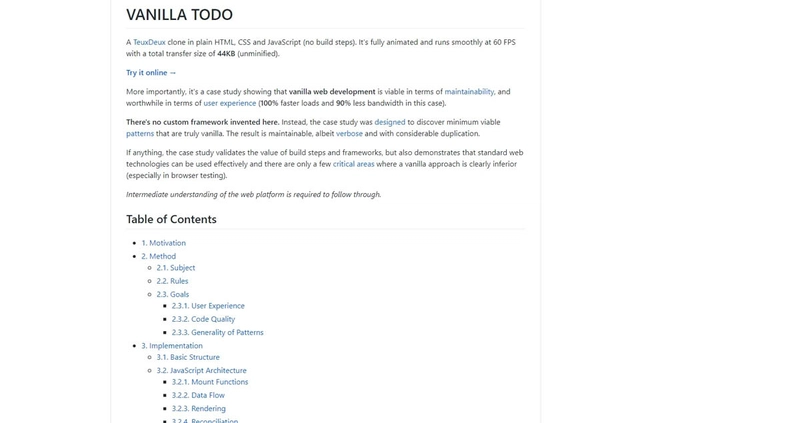The width and height of the screenshot is (800, 423).
Task: Open 2.1. Subject entry
Action: (176, 268)
